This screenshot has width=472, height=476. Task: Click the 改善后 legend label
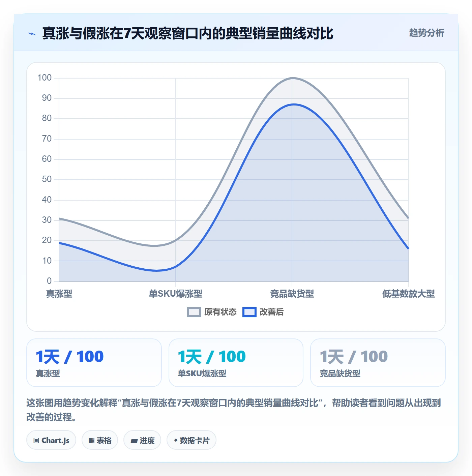click(271, 312)
